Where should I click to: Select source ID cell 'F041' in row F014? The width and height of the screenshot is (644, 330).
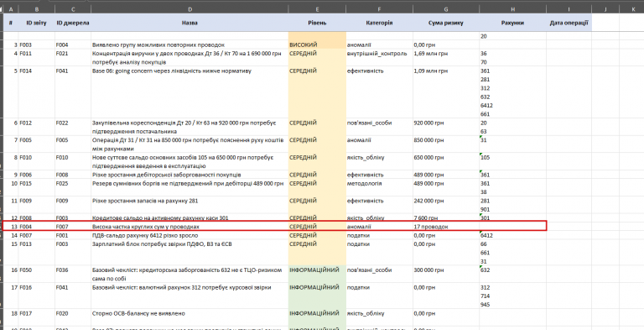coord(73,92)
